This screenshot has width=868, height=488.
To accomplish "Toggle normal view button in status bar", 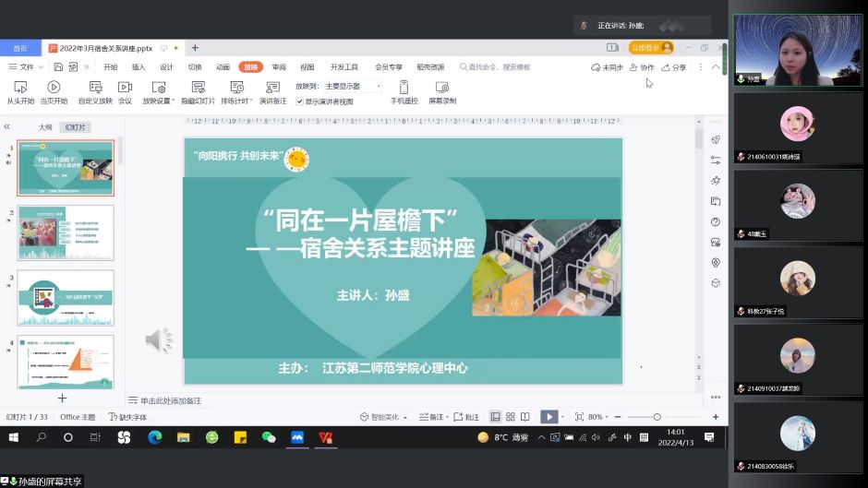I will click(x=496, y=417).
